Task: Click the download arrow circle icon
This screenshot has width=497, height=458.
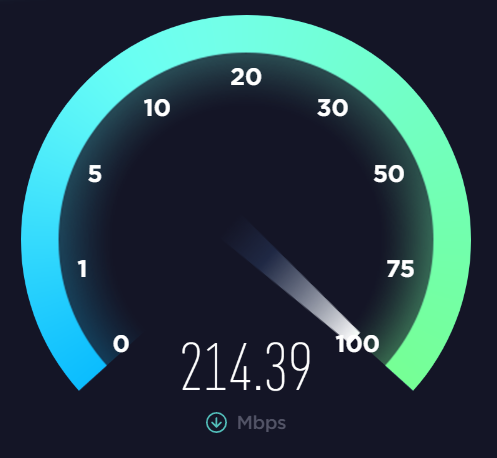Action: coord(216,422)
